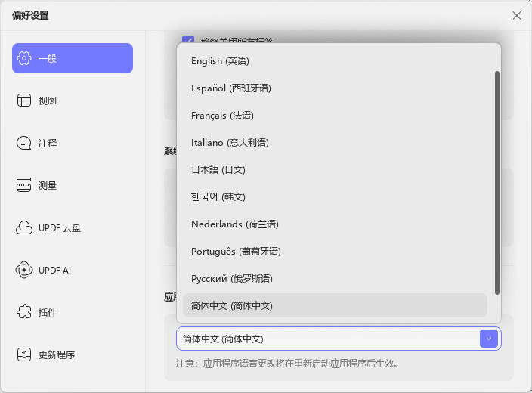This screenshot has width=532, height=393.
Task: Pick Português (葡萄牙语) language option
Action: click(x=336, y=252)
